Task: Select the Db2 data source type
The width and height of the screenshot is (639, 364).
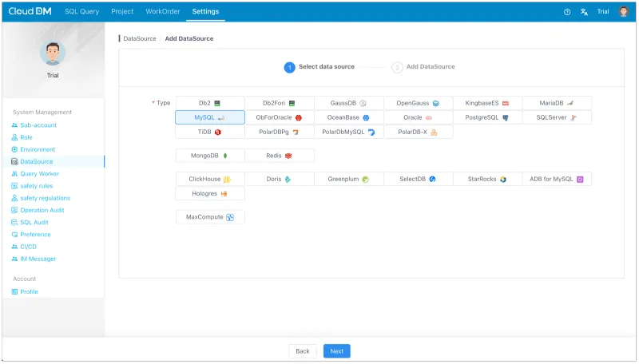Action: (x=210, y=103)
